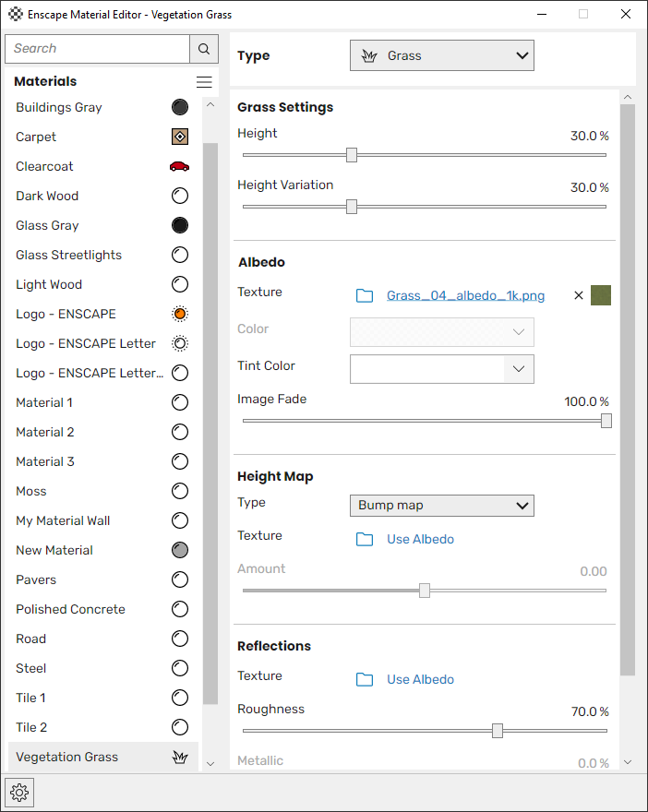Click the Logo - ENSCAPE Letter emissive icon
The width and height of the screenshot is (648, 812).
click(180, 343)
